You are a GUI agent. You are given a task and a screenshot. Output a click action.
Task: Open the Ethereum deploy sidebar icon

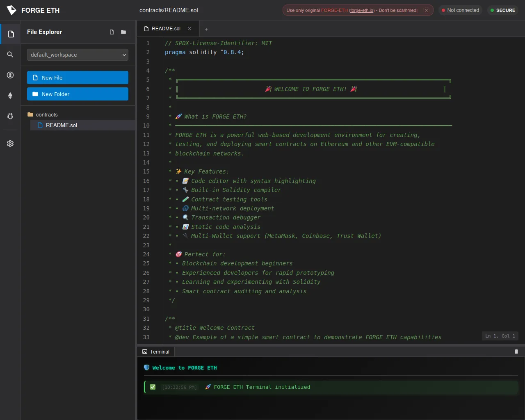pos(10,96)
